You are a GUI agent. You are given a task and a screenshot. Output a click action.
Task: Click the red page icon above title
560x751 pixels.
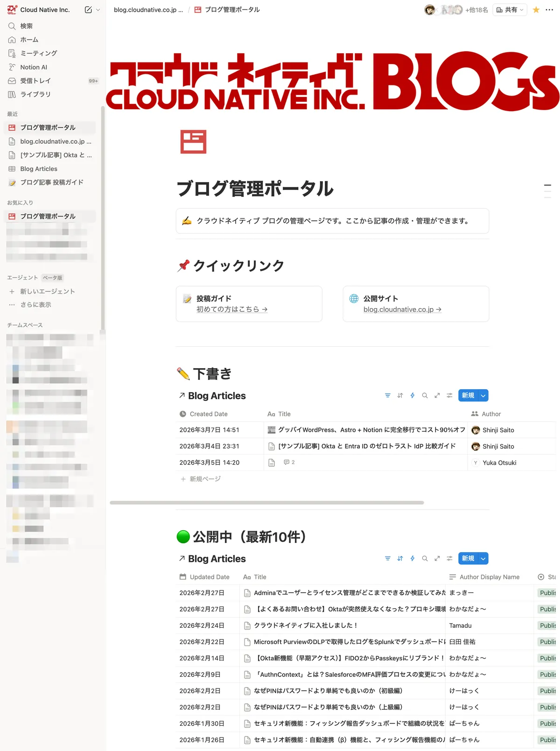click(x=193, y=141)
